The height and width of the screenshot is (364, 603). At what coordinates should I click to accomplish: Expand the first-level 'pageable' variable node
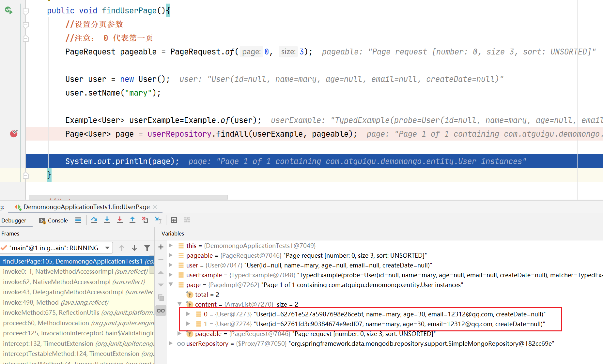(x=171, y=255)
